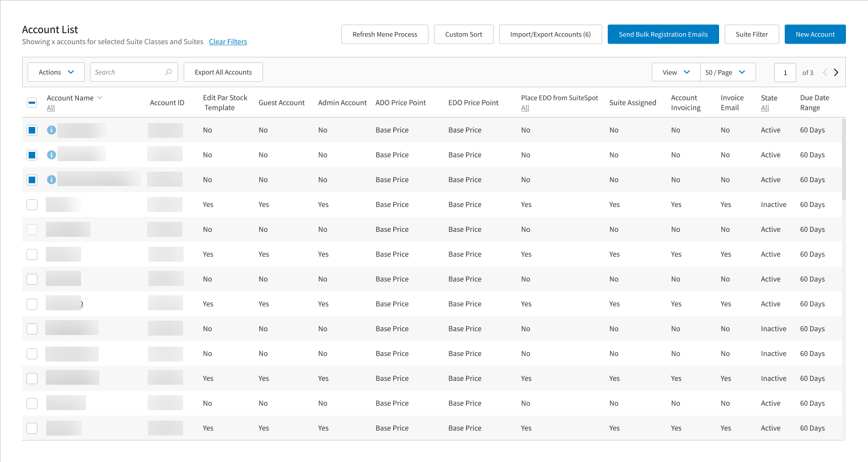Check the checkbox of the last visible account row
Screen dimensions: 868x462
32,428
